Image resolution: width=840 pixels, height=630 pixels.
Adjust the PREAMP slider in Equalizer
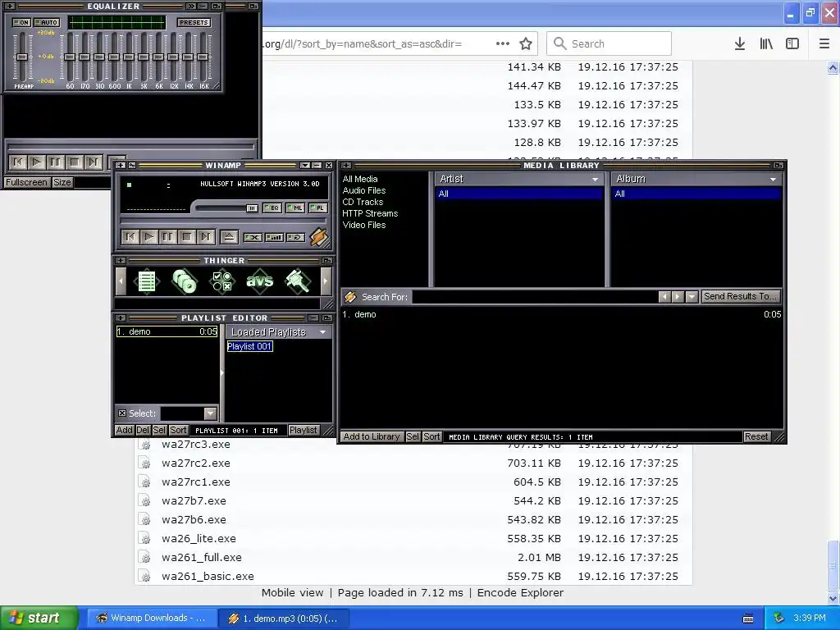pyautogui.click(x=22, y=57)
